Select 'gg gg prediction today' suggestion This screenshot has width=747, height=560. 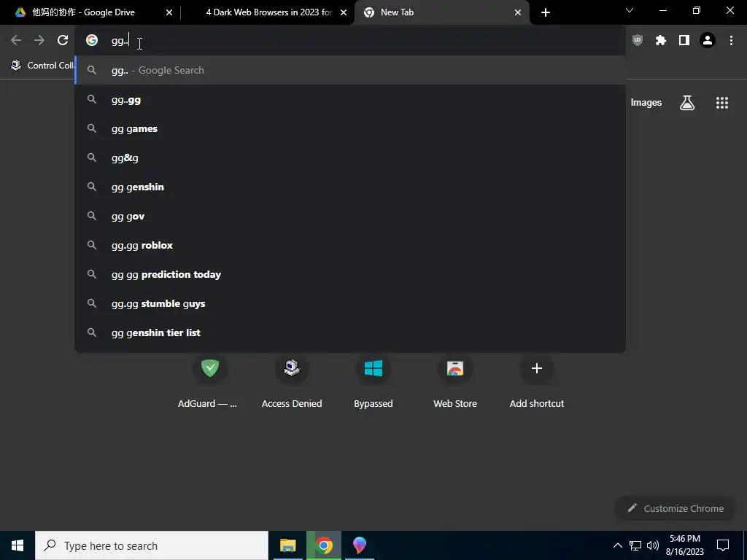pos(350,274)
